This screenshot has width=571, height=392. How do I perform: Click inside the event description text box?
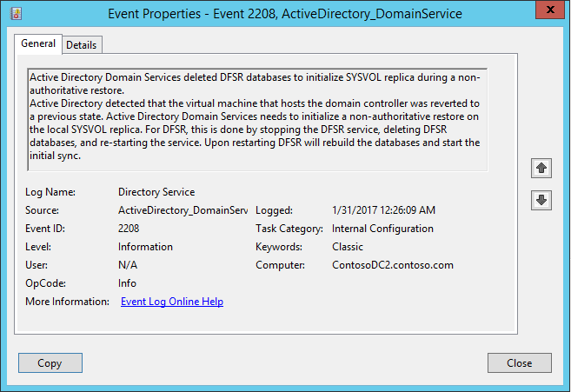pyautogui.click(x=257, y=119)
